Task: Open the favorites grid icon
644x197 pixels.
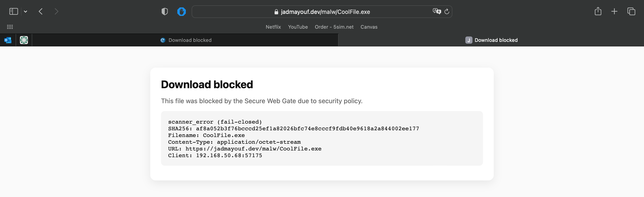Action: click(x=10, y=27)
